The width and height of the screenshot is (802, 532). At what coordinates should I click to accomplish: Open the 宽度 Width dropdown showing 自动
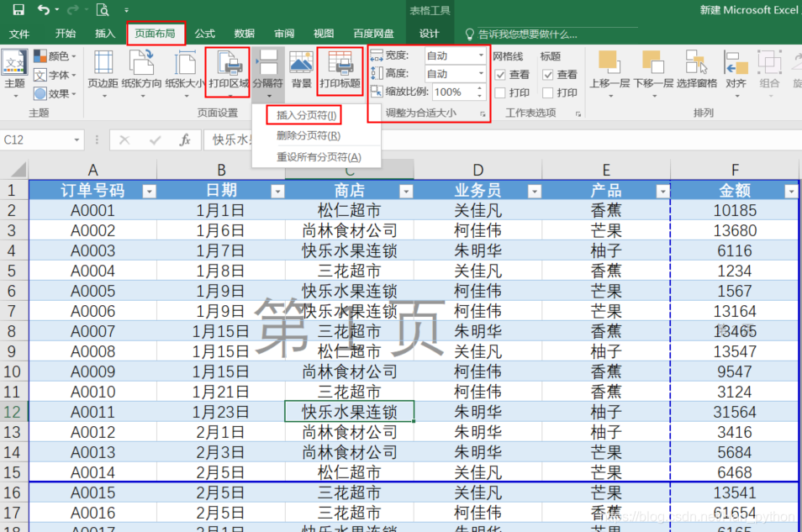click(481, 56)
